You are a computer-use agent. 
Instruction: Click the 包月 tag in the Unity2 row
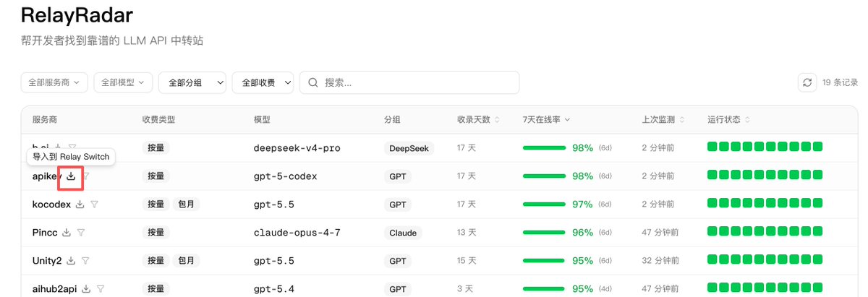click(186, 260)
